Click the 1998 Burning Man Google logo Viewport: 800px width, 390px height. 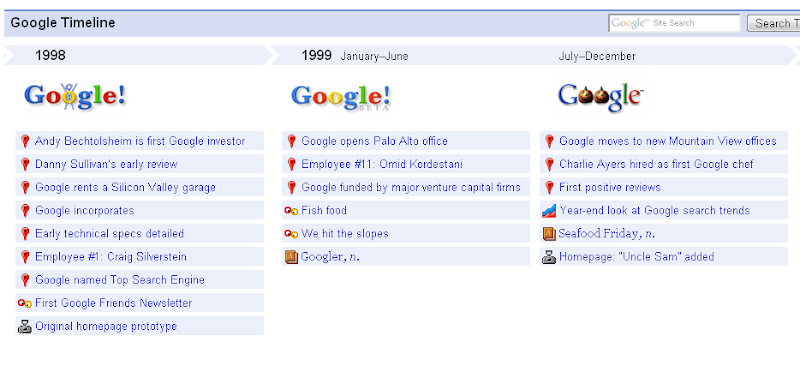(x=74, y=96)
